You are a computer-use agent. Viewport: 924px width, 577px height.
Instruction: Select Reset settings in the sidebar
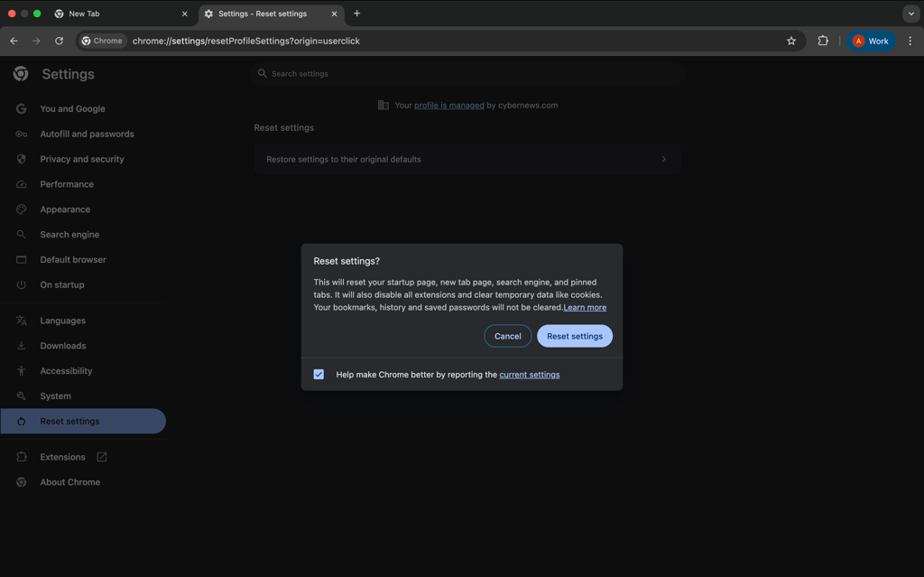pyautogui.click(x=83, y=422)
